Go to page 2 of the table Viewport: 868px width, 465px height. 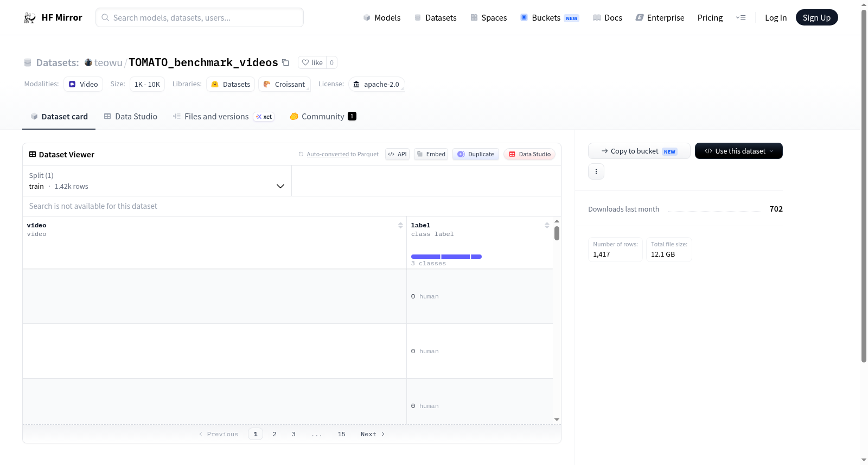pyautogui.click(x=275, y=434)
